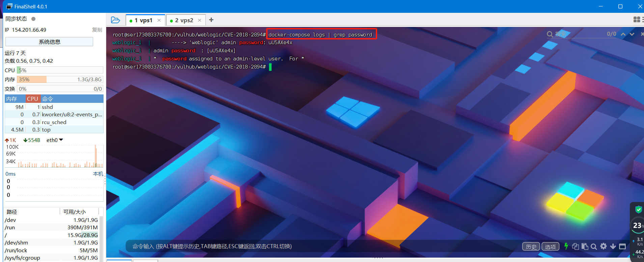644x262 pixels.
Task: Select the /dev/shm disk row
Action: click(x=51, y=242)
